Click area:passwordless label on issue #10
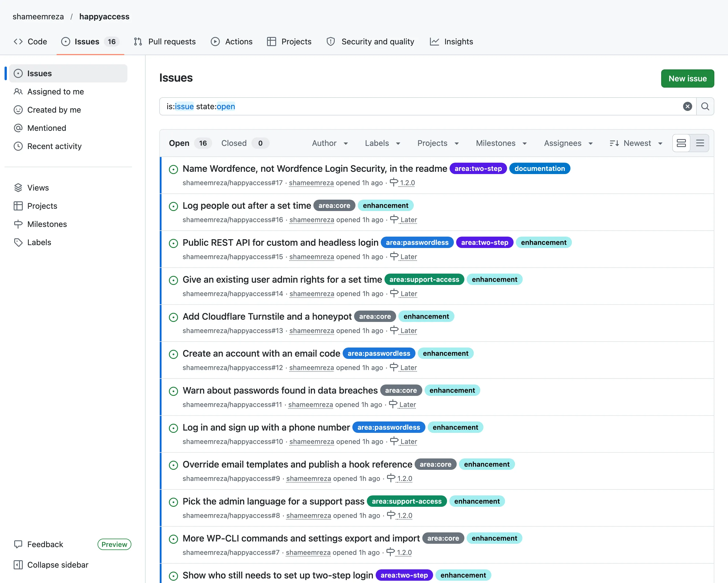 (389, 428)
